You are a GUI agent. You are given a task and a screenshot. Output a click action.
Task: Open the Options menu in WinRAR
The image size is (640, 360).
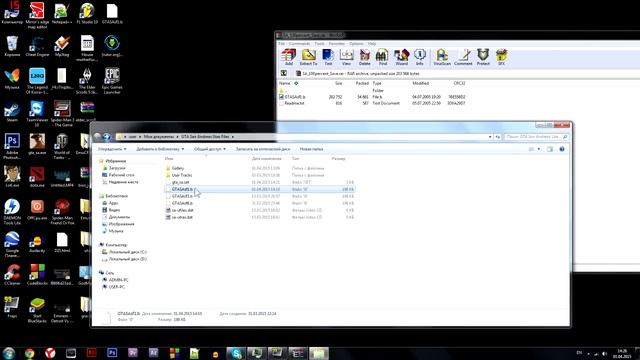pos(356,44)
